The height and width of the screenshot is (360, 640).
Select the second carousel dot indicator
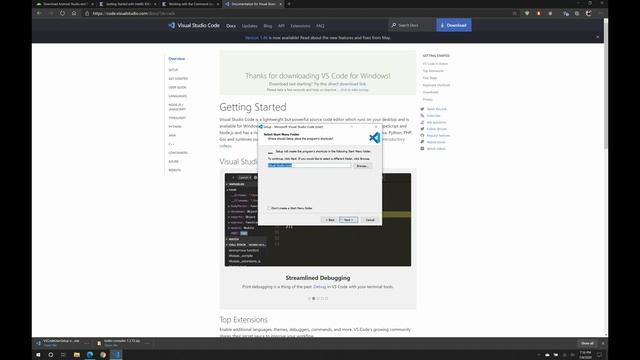coord(313,298)
